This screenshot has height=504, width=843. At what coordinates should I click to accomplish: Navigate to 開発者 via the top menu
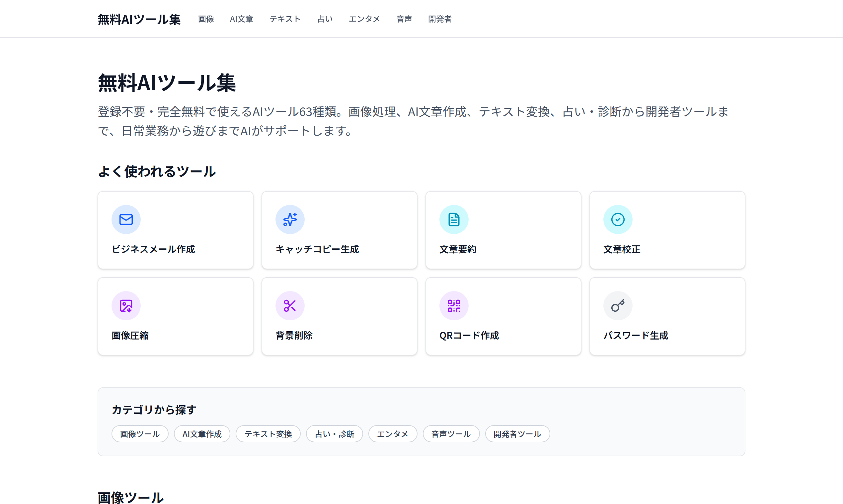pos(439,19)
